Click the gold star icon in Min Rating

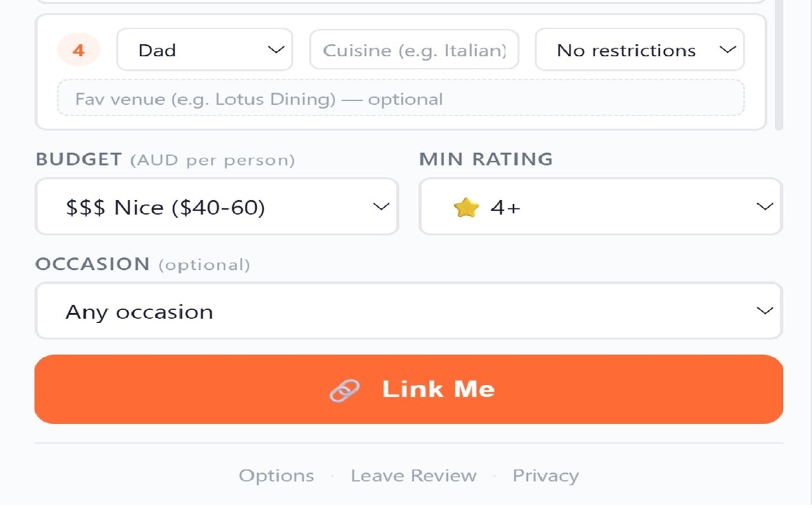tap(466, 207)
